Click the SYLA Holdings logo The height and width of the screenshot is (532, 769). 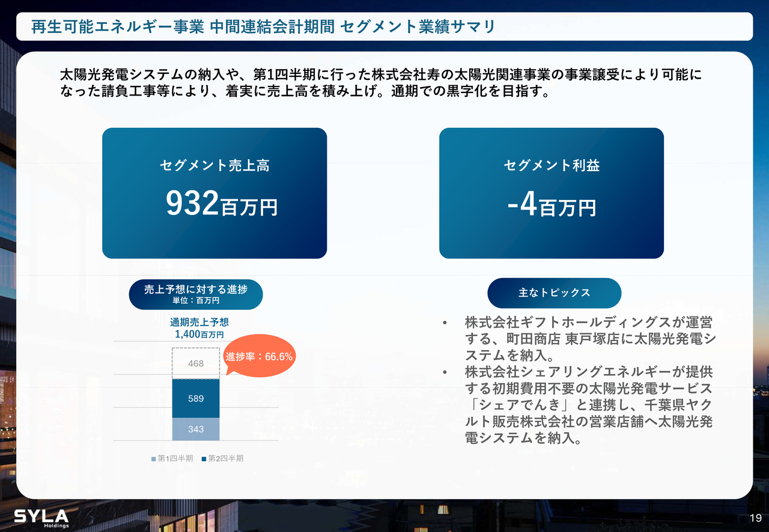(41, 518)
